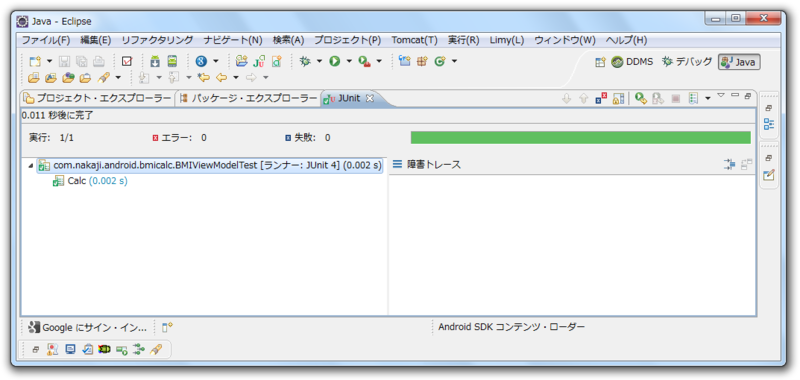Screen dimensions: 800x380
Task: Open the Android SDK Manager icon
Action: [x=156, y=61]
